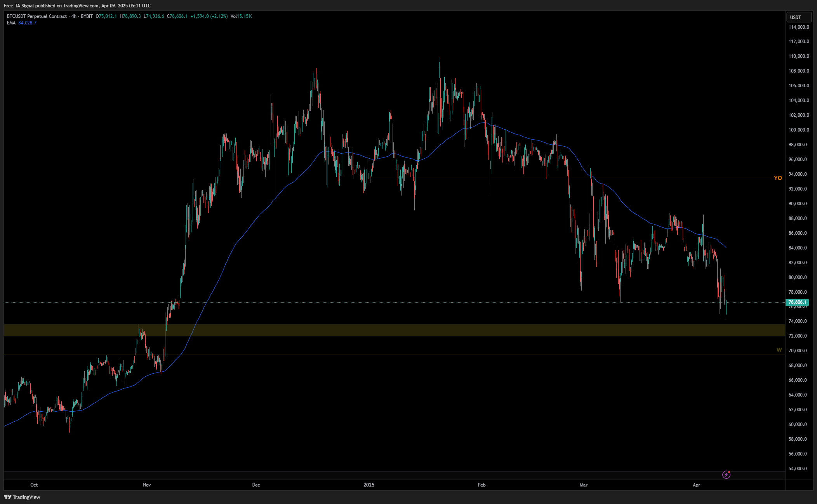Click the 114,000.0 price scale label
817x504 pixels.
point(799,27)
